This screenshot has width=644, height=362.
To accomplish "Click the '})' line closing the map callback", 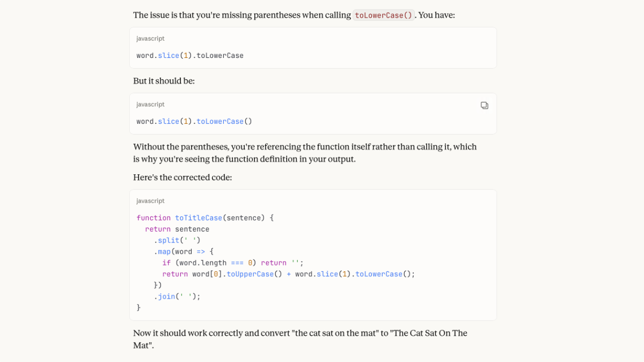I will click(x=158, y=285).
